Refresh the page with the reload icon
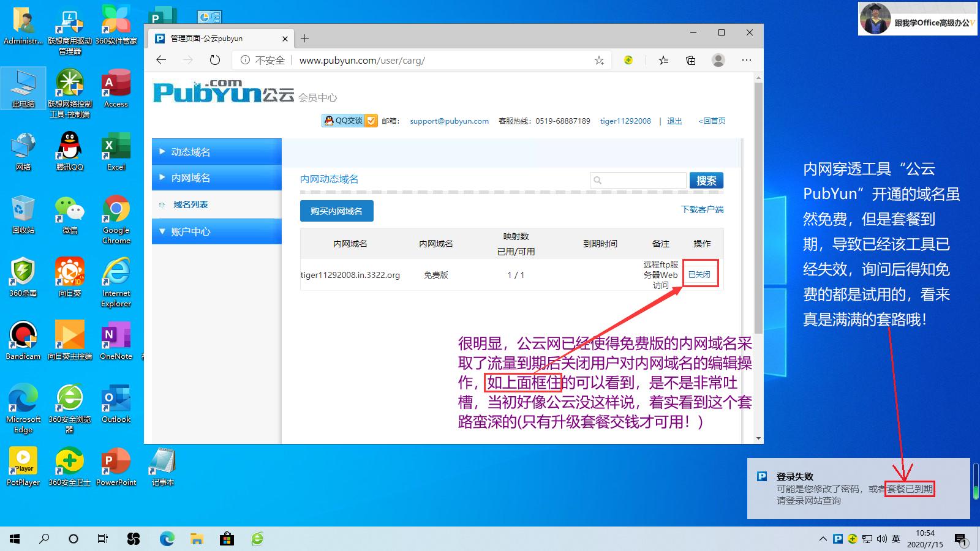The image size is (980, 551). coord(214,60)
